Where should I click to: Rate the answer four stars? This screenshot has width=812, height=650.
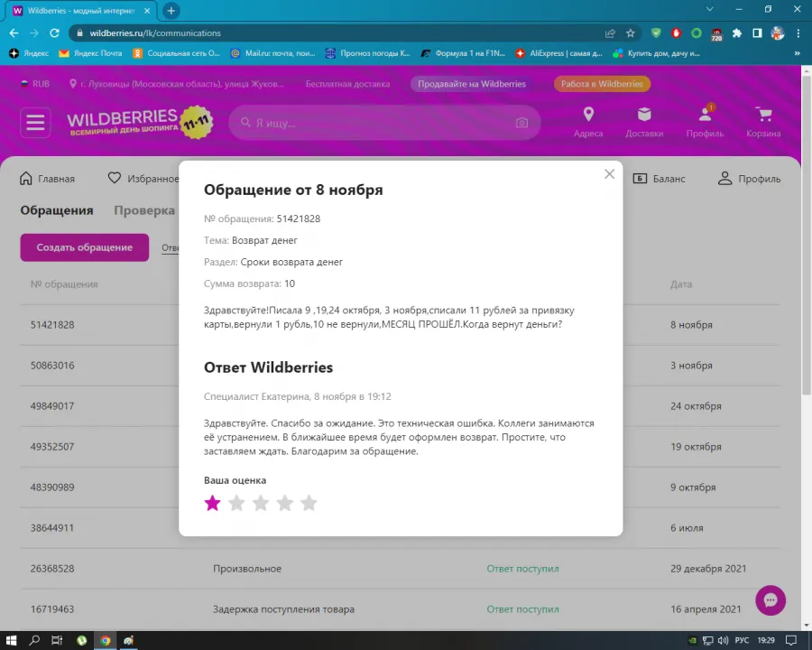(285, 503)
